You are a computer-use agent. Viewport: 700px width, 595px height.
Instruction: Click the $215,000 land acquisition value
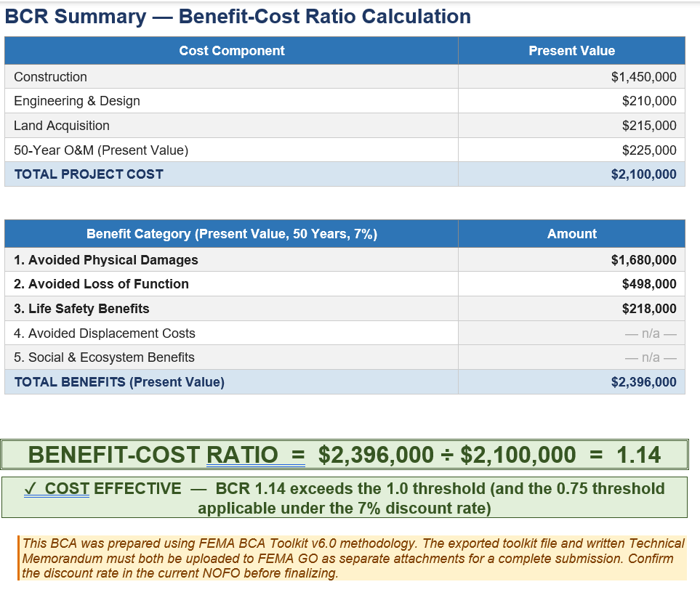pyautogui.click(x=649, y=126)
